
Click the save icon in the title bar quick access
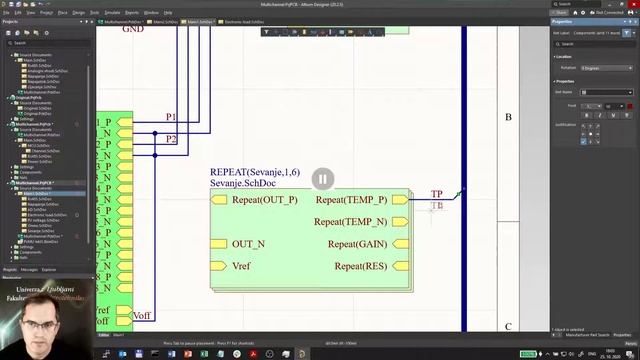click(x=11, y=4)
